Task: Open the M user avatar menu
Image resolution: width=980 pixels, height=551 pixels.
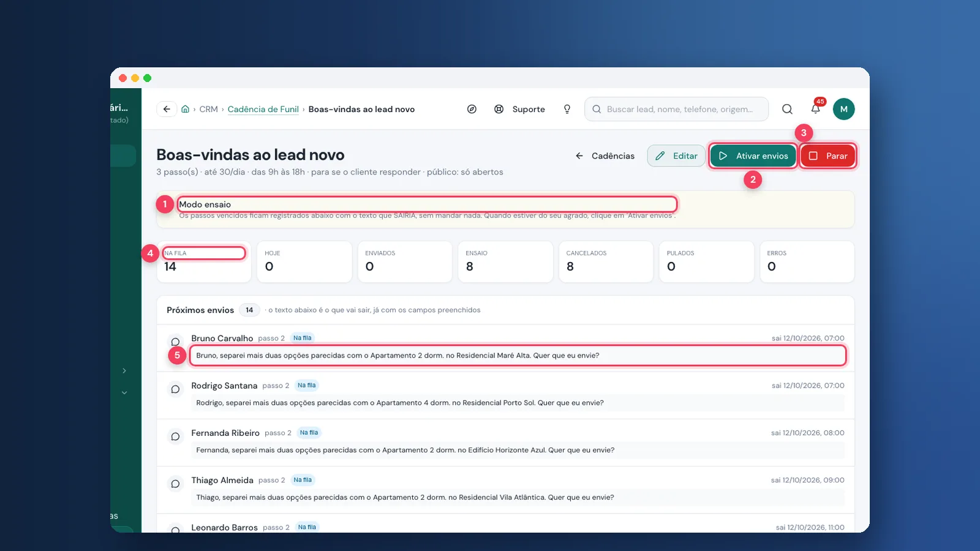Action: (x=844, y=109)
